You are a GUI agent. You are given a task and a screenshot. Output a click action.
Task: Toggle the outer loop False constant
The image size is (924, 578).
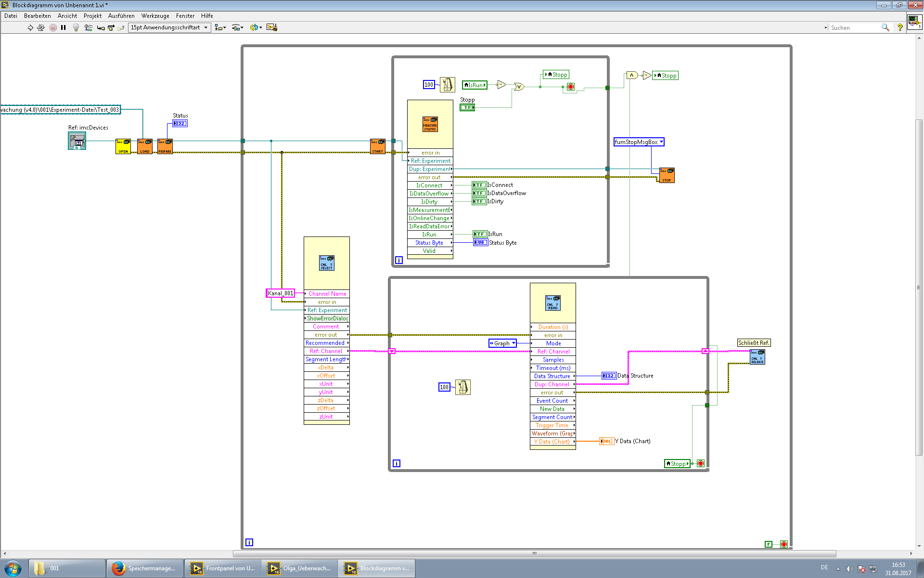[769, 544]
